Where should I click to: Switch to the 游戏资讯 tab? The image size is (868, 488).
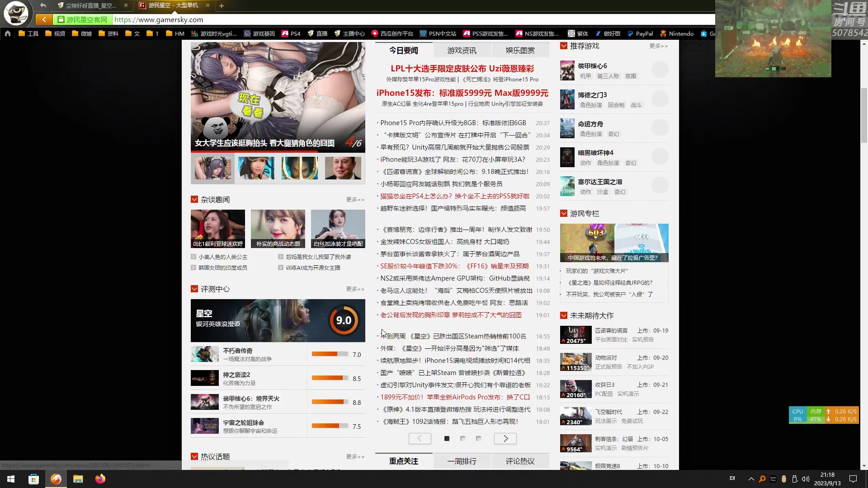462,50
